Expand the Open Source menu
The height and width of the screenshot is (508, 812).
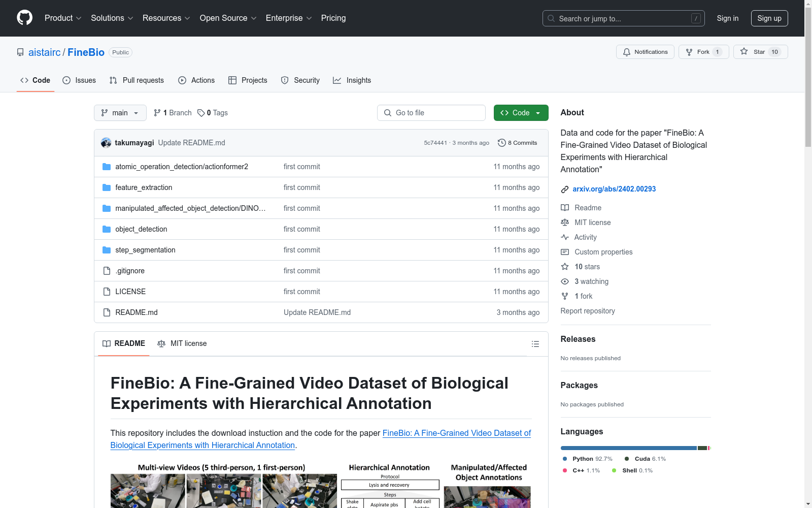(x=228, y=18)
